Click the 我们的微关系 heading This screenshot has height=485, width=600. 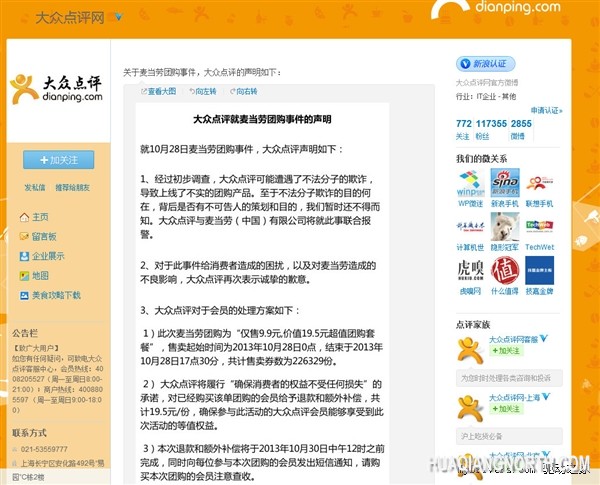[481, 158]
